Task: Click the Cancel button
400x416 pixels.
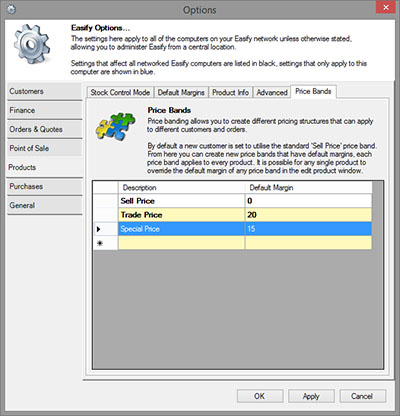Action: pos(363,396)
